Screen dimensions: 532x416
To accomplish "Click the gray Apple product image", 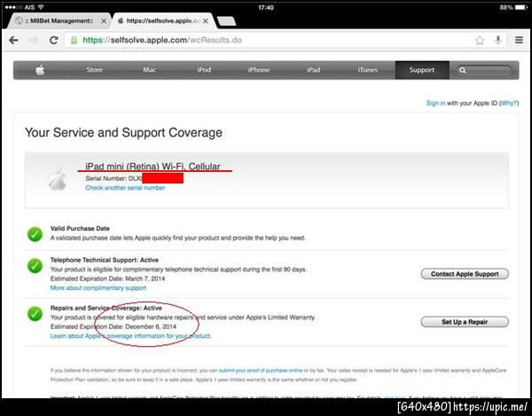I will coord(57,179).
